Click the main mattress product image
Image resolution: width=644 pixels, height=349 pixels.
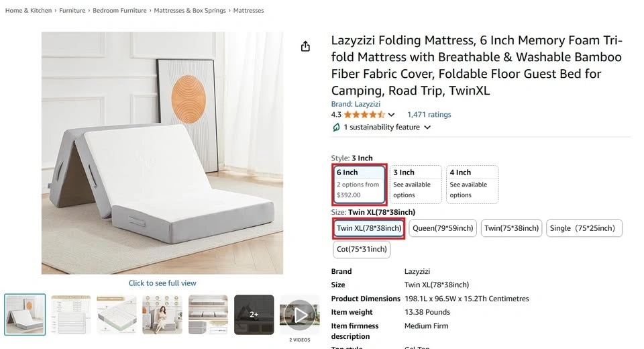162,153
